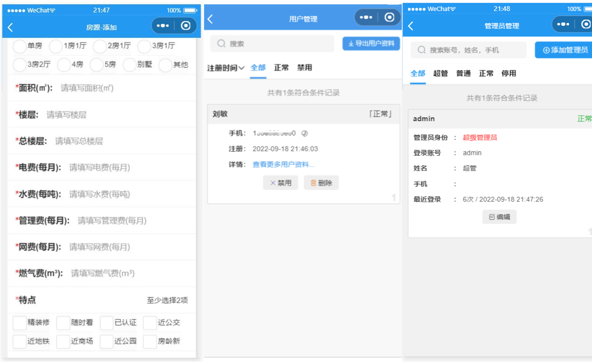Click the 添加管理员 button
The height and width of the screenshot is (364, 592).
tap(564, 50)
